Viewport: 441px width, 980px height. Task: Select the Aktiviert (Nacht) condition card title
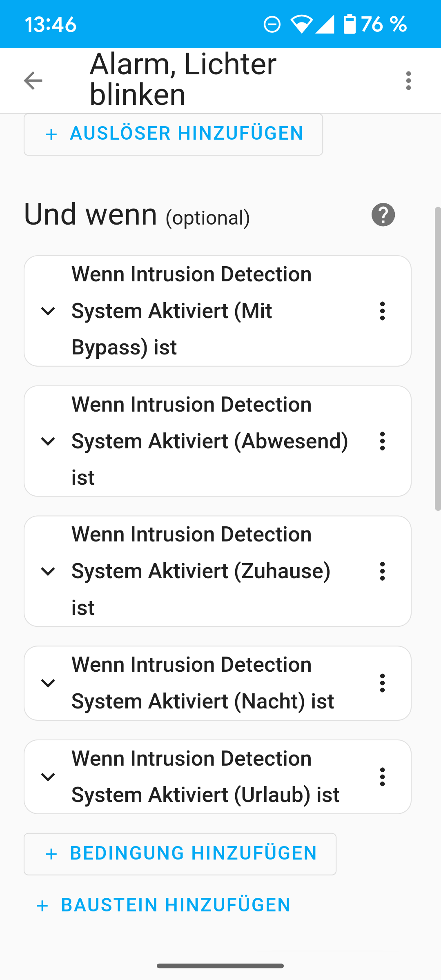click(203, 683)
